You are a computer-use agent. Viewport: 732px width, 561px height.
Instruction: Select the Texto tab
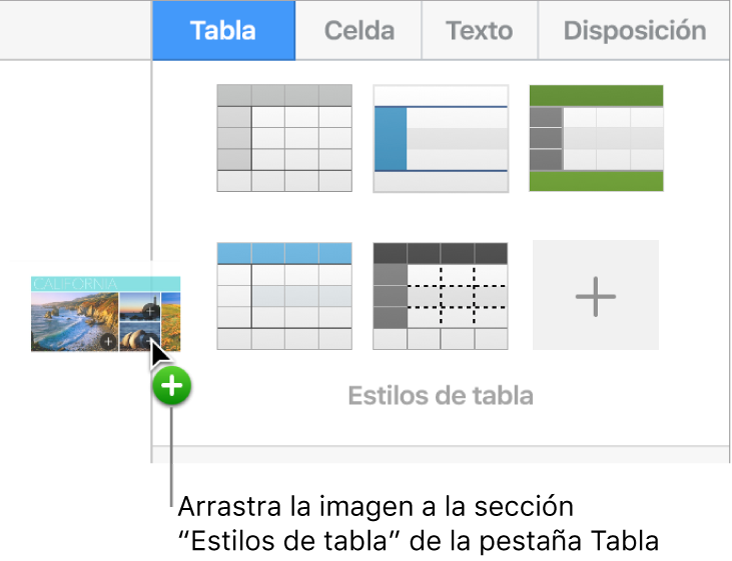pos(479,31)
